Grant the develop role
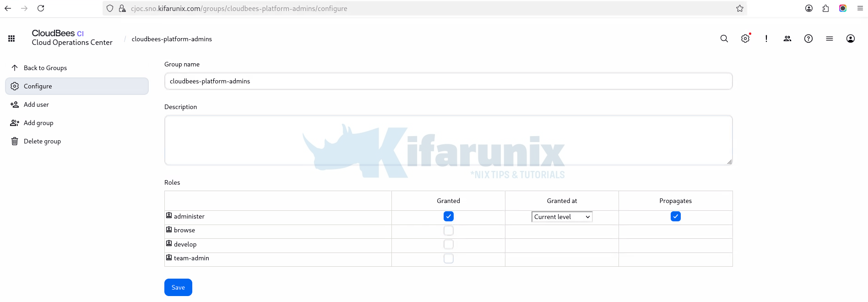Viewport: 868px width, 302px height. (x=449, y=244)
